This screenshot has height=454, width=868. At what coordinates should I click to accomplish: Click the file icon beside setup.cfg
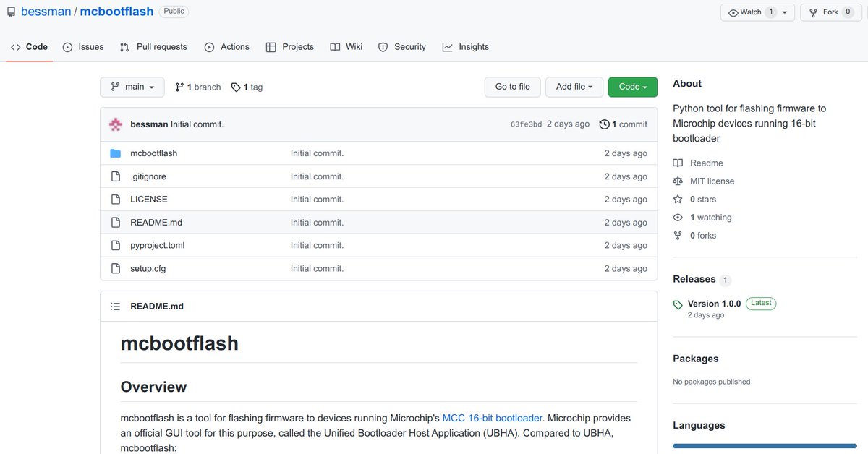click(115, 269)
